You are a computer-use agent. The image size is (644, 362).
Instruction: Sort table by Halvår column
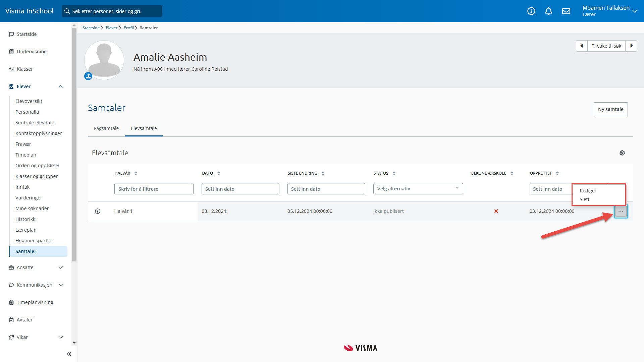136,173
